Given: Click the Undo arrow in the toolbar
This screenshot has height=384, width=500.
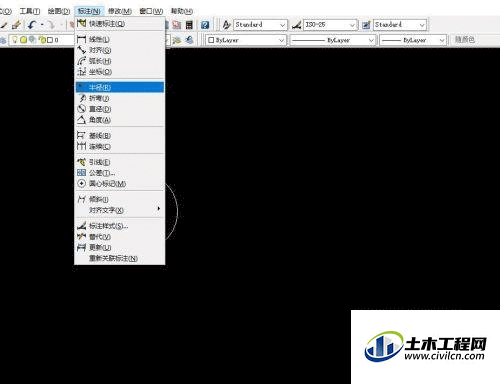Looking at the screenshot, I should coord(32,25).
